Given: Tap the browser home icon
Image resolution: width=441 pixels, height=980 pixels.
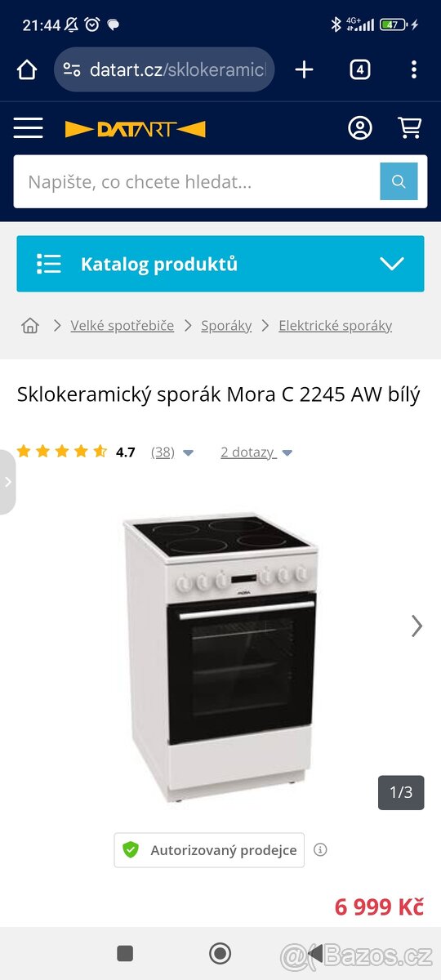Looking at the screenshot, I should coord(27,70).
